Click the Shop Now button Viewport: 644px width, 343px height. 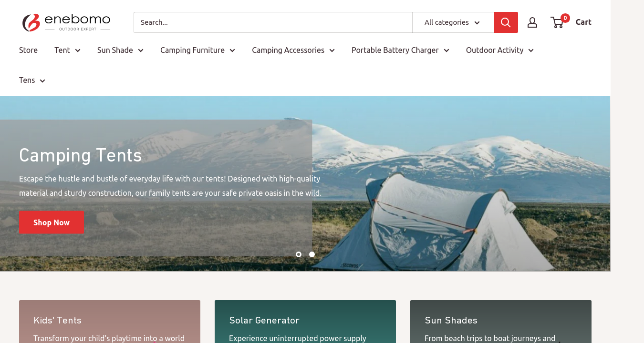(x=52, y=222)
